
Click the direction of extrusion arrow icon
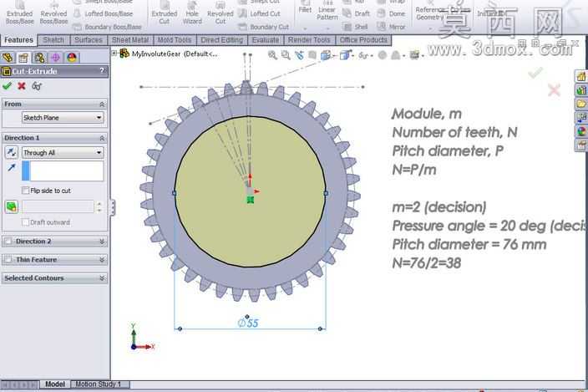point(11,168)
